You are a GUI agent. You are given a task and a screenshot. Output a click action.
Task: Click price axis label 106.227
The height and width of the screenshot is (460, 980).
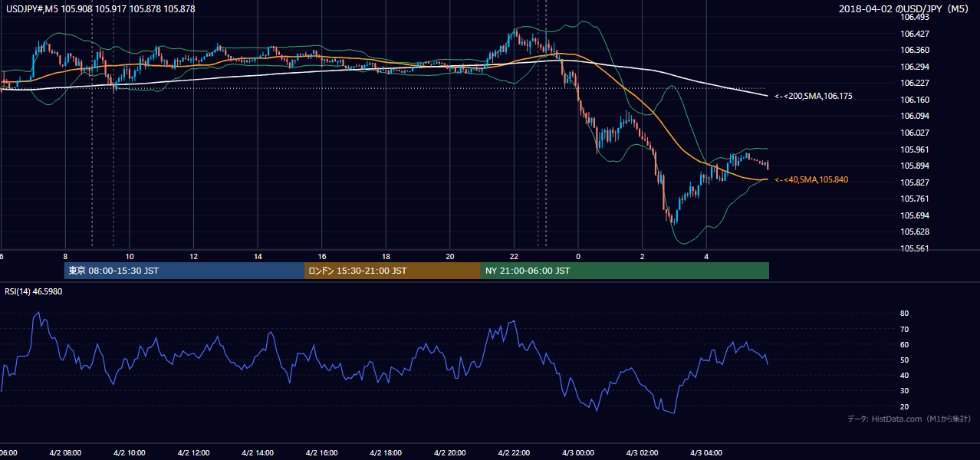(x=913, y=83)
